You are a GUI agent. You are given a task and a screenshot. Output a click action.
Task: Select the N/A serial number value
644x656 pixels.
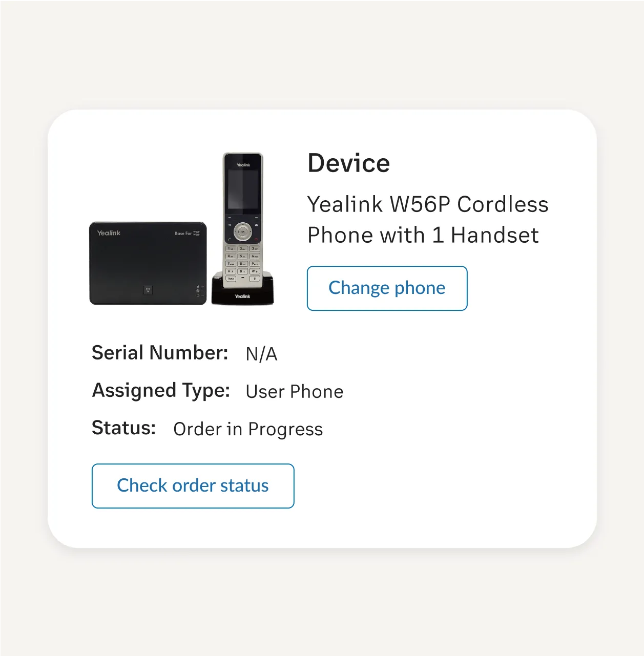[261, 354]
